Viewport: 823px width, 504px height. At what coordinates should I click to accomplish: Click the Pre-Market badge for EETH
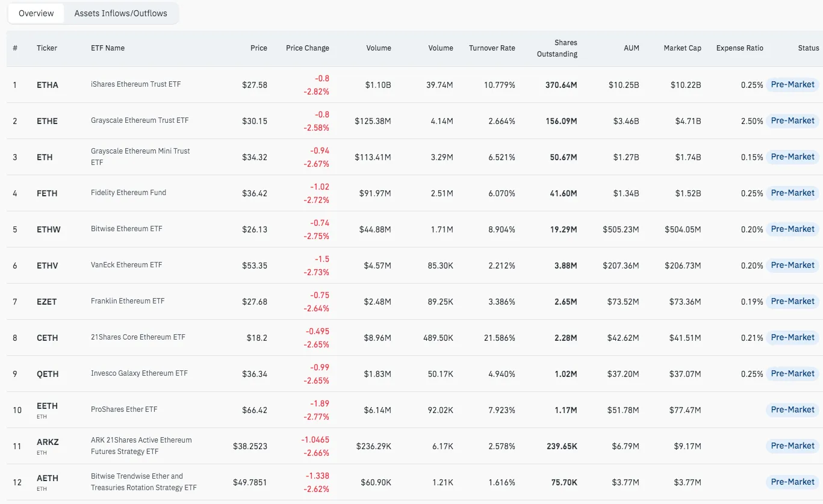(x=792, y=410)
